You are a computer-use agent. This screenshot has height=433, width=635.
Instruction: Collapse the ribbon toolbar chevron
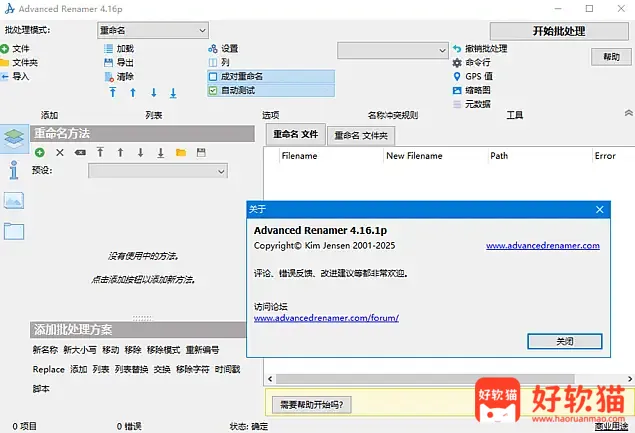point(629,113)
